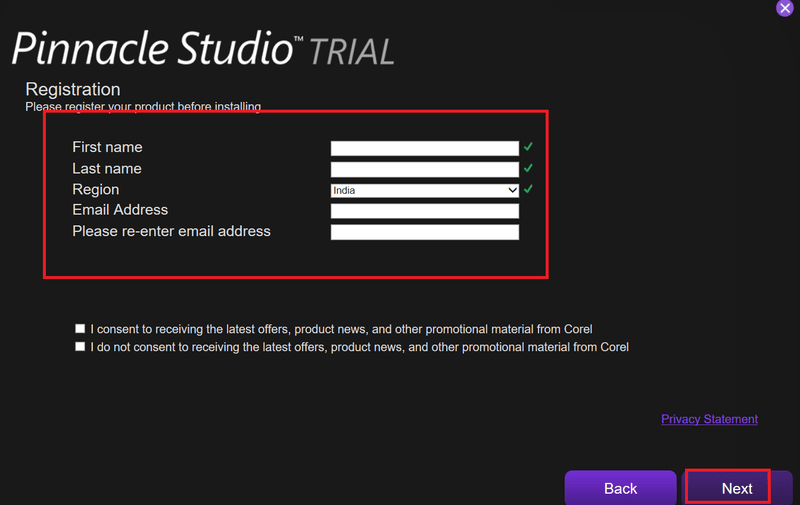Click the Pinnacle Studio TRIAL logo

pos(203,48)
